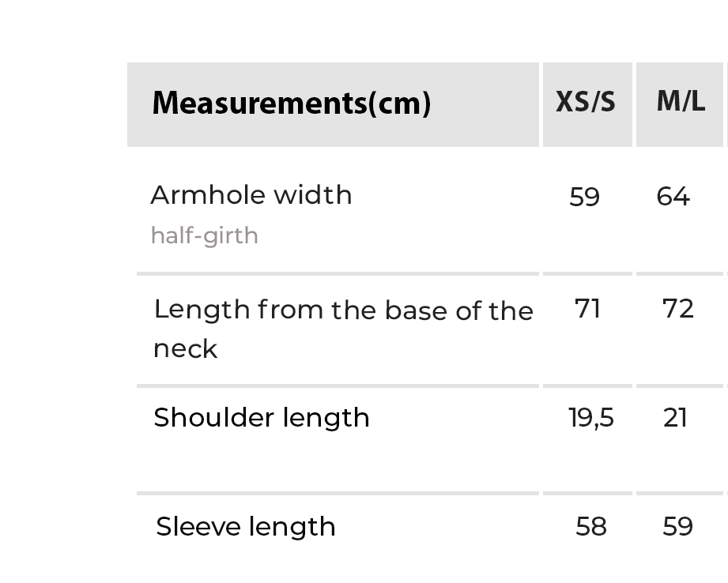Click the gray half-girth subtitle text
This screenshot has width=728, height=583.
pos(205,236)
